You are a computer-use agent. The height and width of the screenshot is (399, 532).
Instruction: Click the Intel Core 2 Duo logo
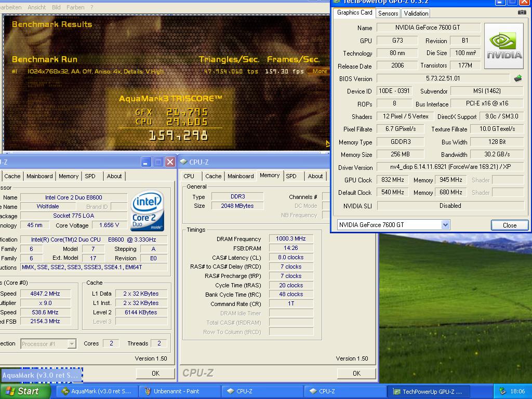(x=148, y=211)
